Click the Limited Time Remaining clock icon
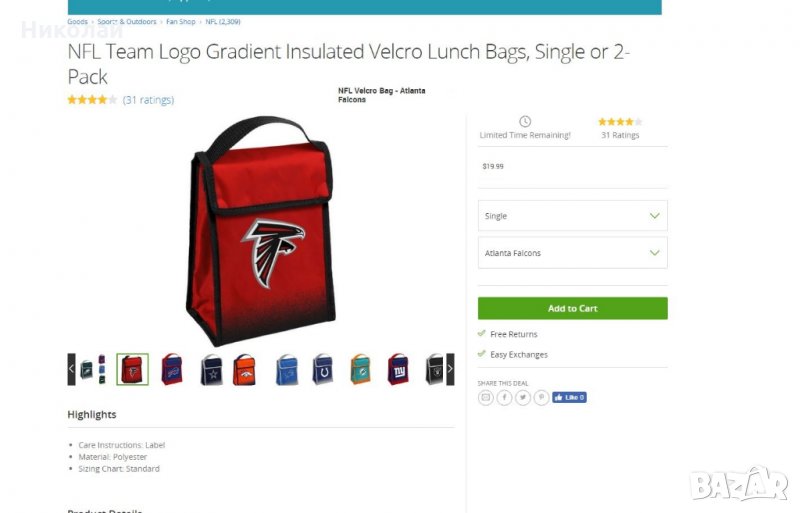The image size is (800, 513). point(525,121)
